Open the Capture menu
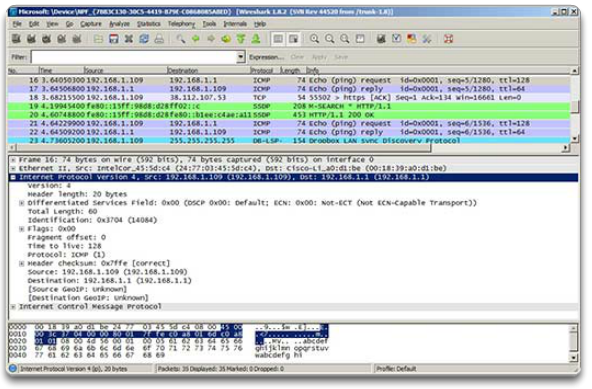 coord(91,24)
